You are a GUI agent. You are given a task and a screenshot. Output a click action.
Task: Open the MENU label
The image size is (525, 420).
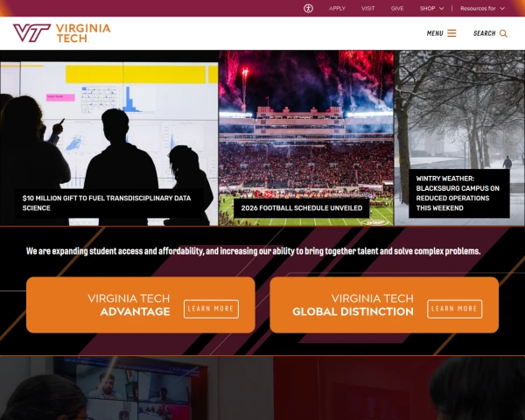point(435,33)
